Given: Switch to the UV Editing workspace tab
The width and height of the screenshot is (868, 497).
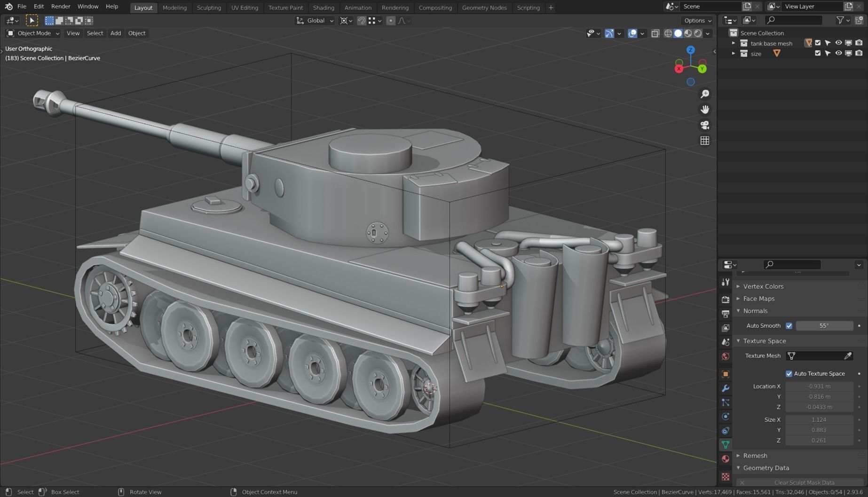Looking at the screenshot, I should pyautogui.click(x=245, y=8).
